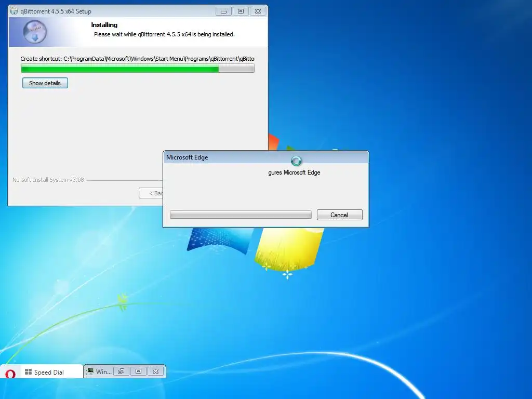Click the Opera browser icon
This screenshot has height=399, width=532.
point(10,374)
